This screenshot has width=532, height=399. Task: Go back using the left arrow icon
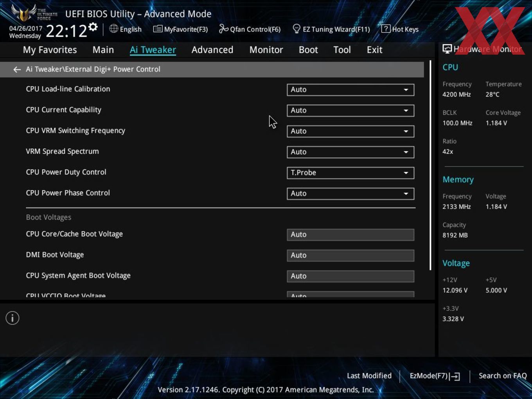coord(17,69)
